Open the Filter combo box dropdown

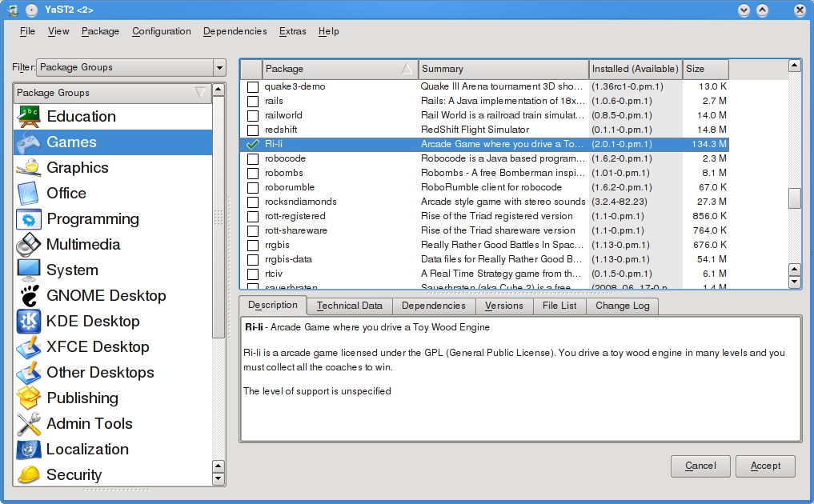coord(219,67)
